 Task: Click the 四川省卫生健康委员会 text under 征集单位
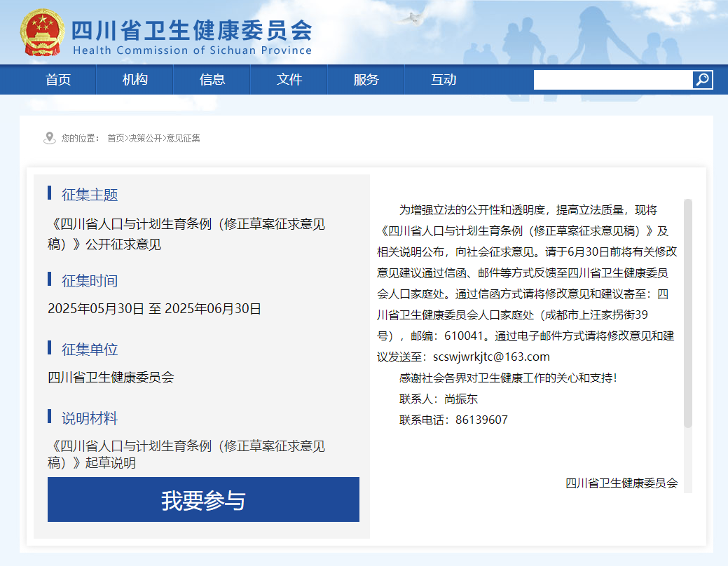coord(111,378)
